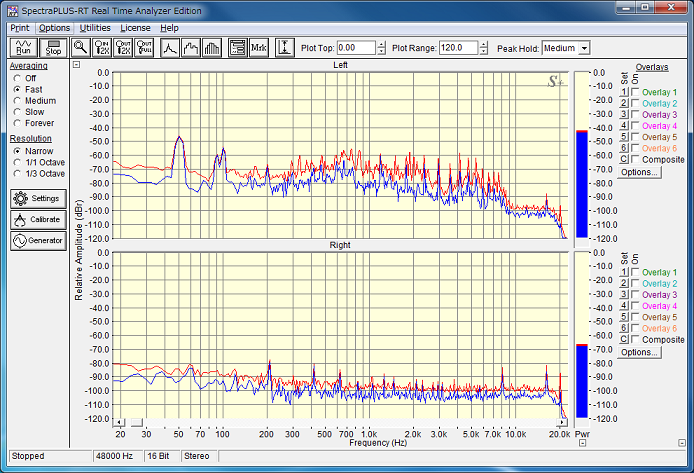Enable Overlay 2 checkbox in Right plot
The height and width of the screenshot is (473, 694).
635,283
